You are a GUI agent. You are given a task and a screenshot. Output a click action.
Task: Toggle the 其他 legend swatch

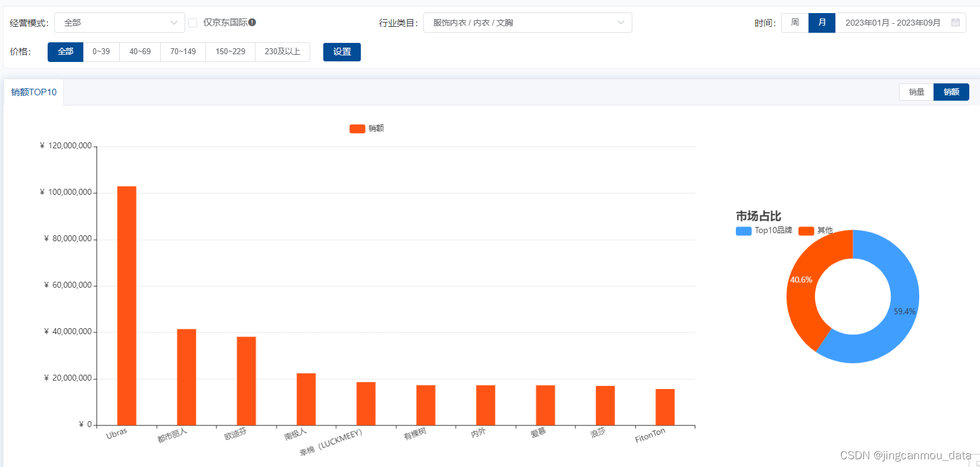(x=806, y=231)
